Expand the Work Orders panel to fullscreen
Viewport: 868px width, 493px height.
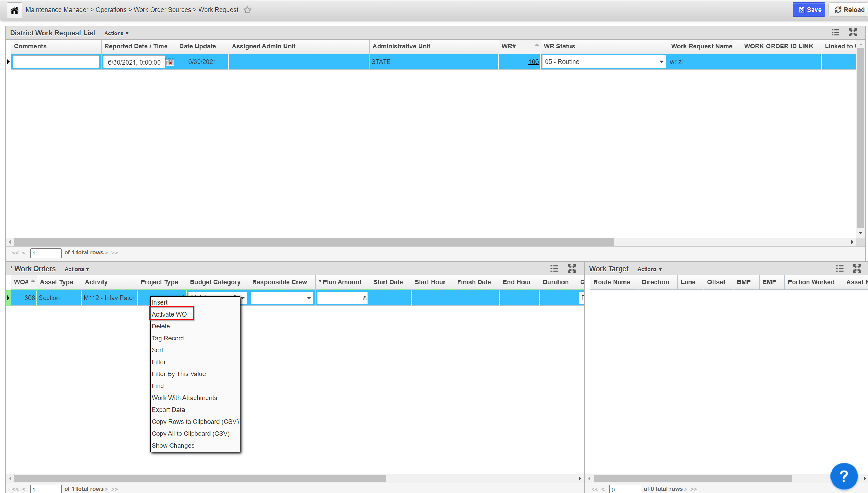572,269
